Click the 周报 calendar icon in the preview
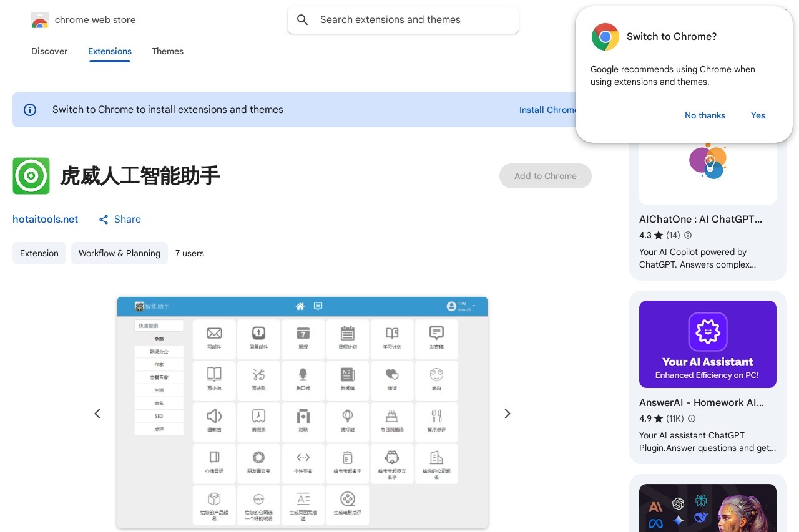The height and width of the screenshot is (532, 799). point(303,333)
